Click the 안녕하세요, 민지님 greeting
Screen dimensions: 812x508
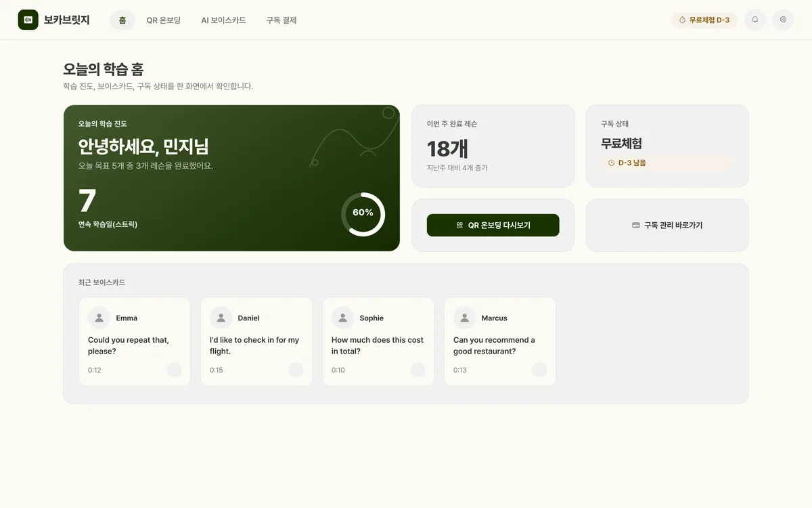pyautogui.click(x=143, y=146)
